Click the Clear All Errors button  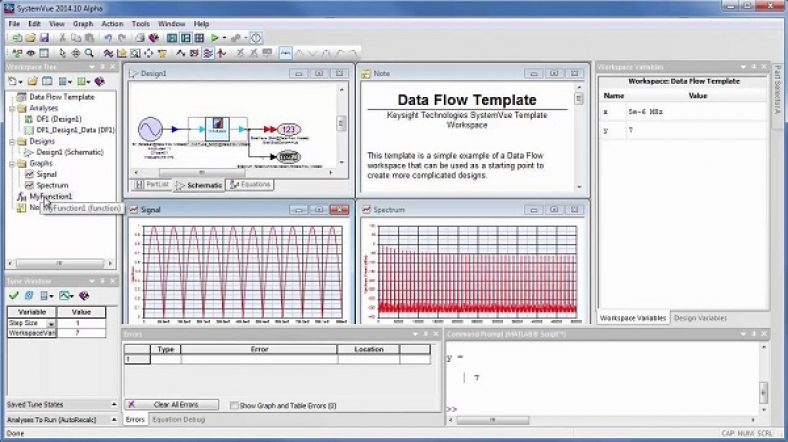click(171, 404)
